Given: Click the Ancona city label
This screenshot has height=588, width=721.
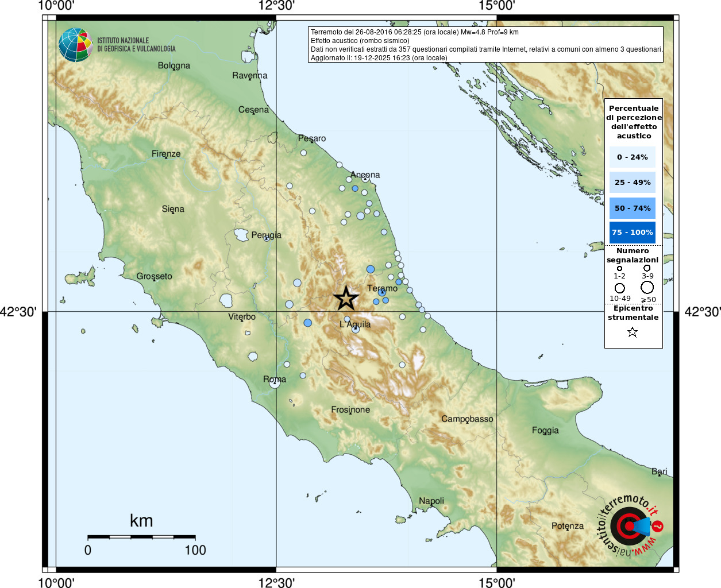Looking at the screenshot, I should (x=365, y=175).
